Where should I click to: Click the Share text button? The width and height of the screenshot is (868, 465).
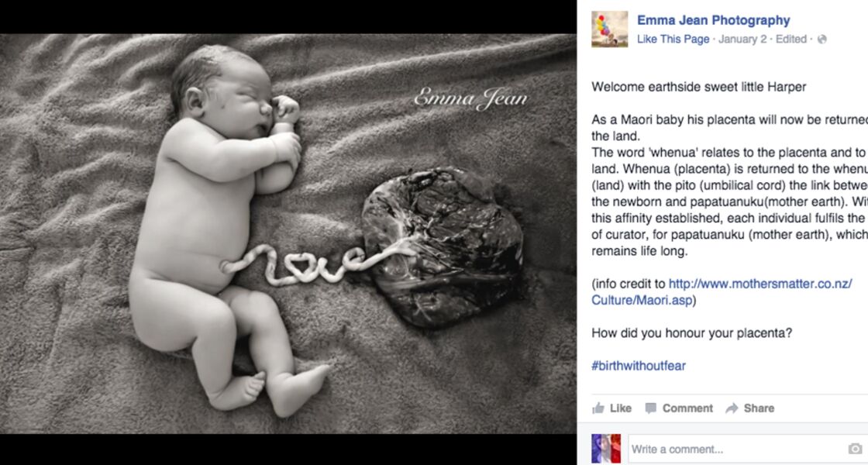tap(759, 408)
